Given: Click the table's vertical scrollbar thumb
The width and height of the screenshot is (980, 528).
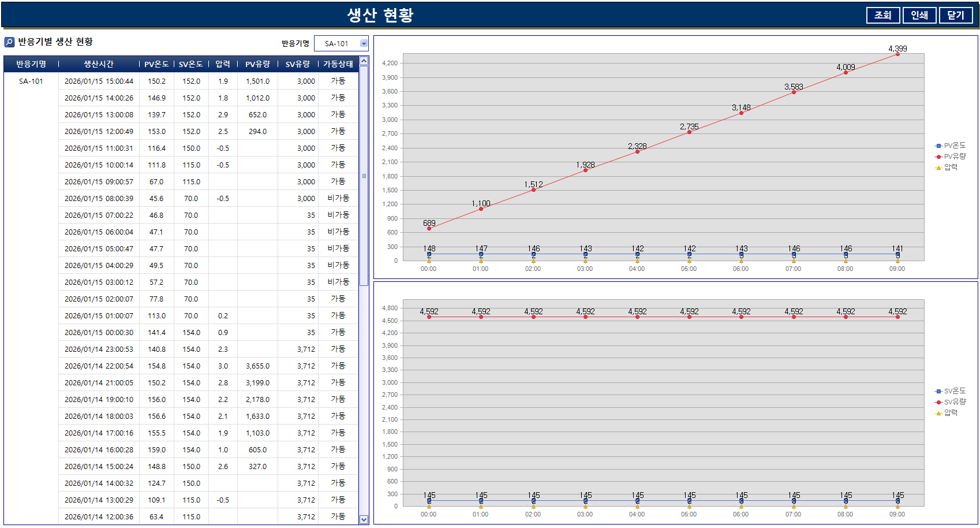Looking at the screenshot, I should [364, 176].
